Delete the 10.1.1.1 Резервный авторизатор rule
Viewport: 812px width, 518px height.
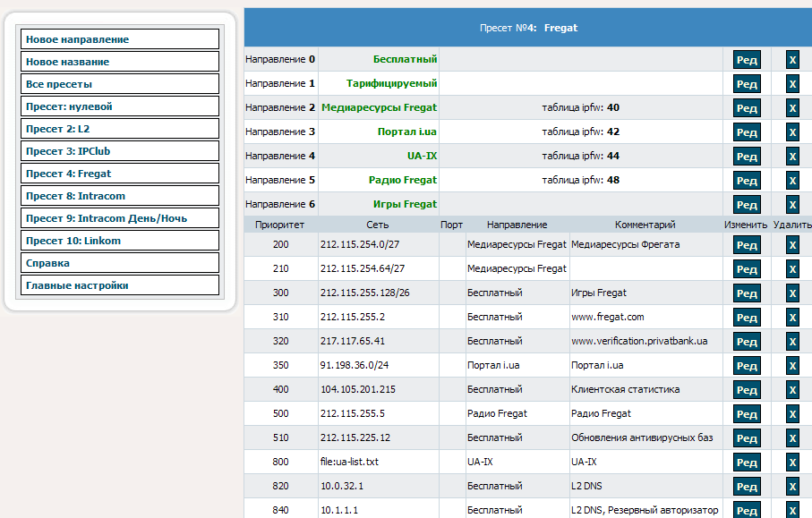pos(792,510)
